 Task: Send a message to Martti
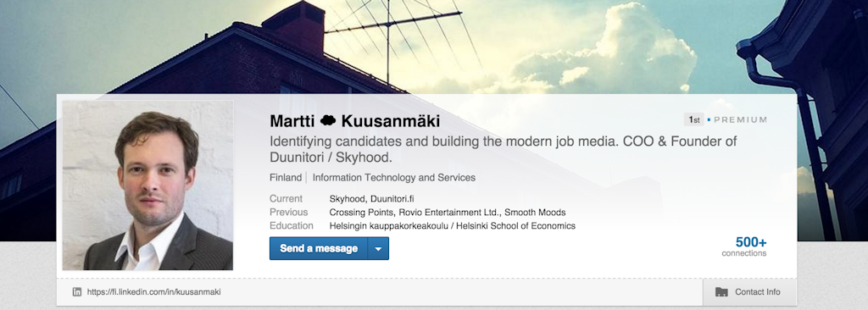click(x=319, y=248)
